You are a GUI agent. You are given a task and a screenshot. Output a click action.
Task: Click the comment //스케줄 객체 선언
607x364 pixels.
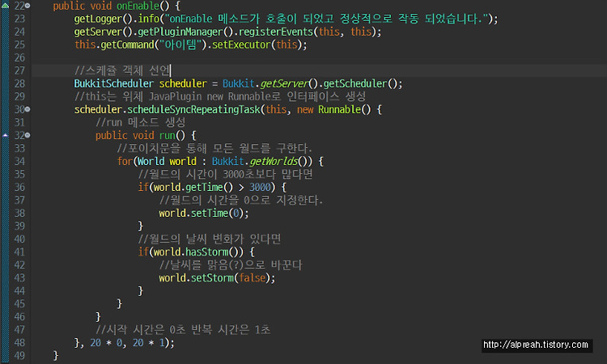click(x=122, y=70)
